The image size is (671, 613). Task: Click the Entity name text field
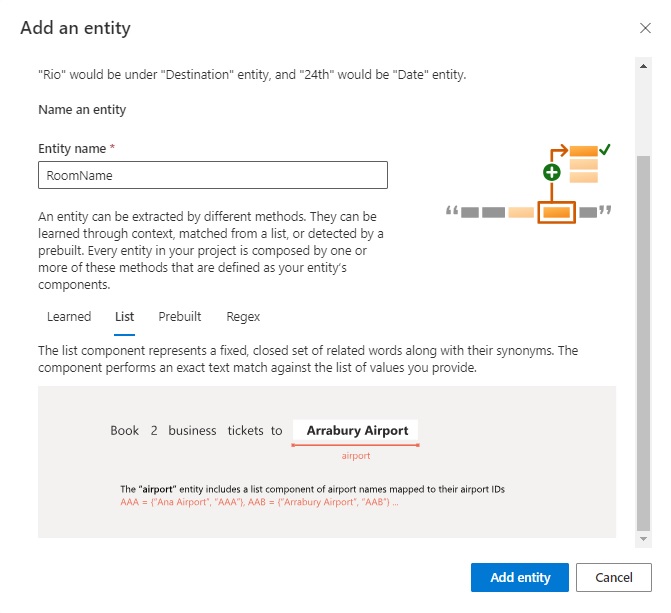[212, 175]
